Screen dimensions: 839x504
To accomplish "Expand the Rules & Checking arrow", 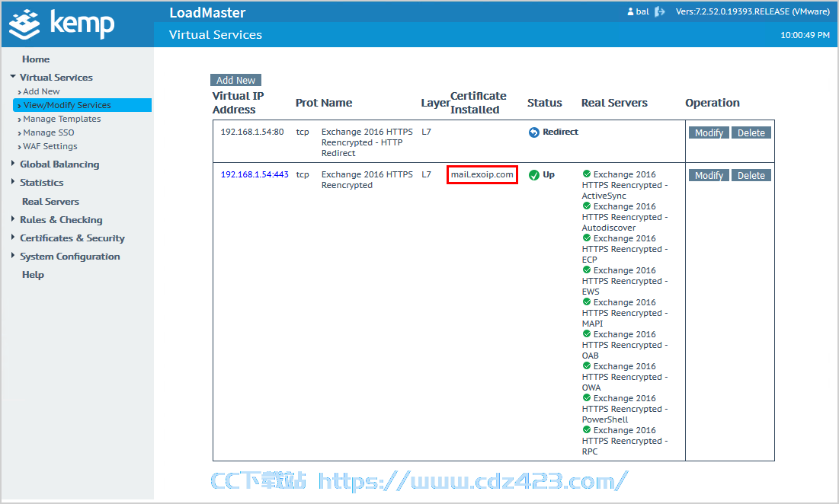I will click(13, 219).
